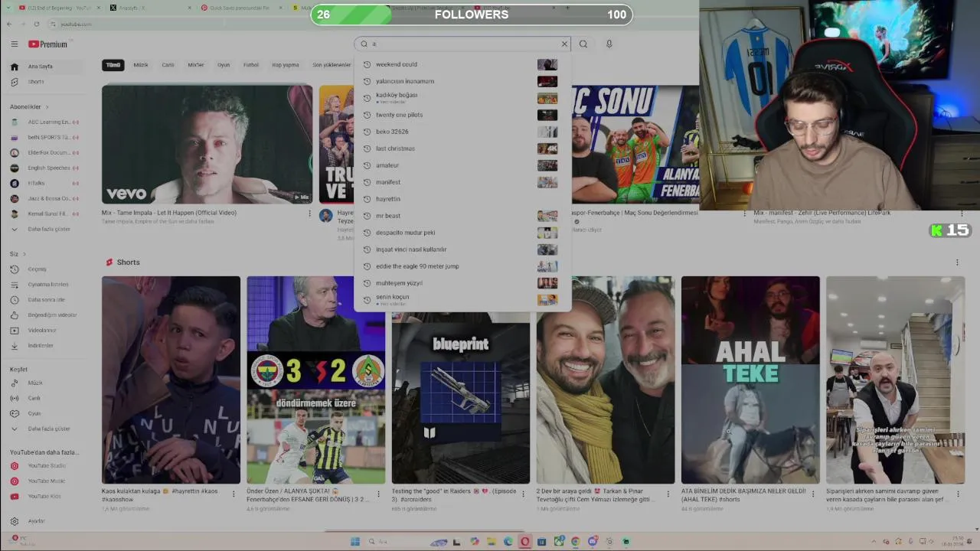The width and height of the screenshot is (980, 551).
Task: Choose 'mr beast' search suggestion
Action: (x=462, y=216)
